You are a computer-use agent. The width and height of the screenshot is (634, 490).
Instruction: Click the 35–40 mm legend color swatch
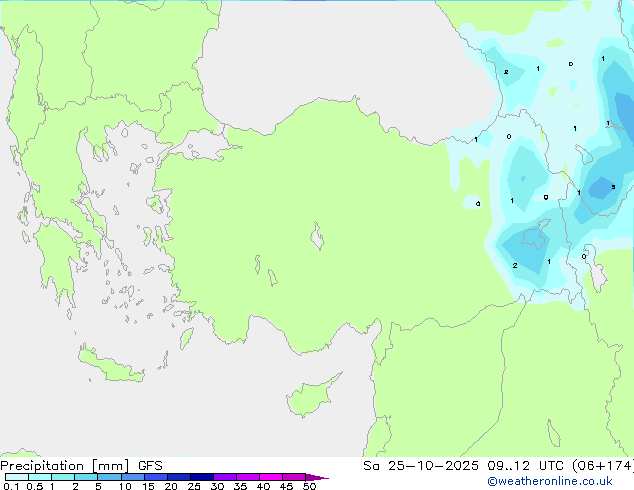tap(248, 477)
